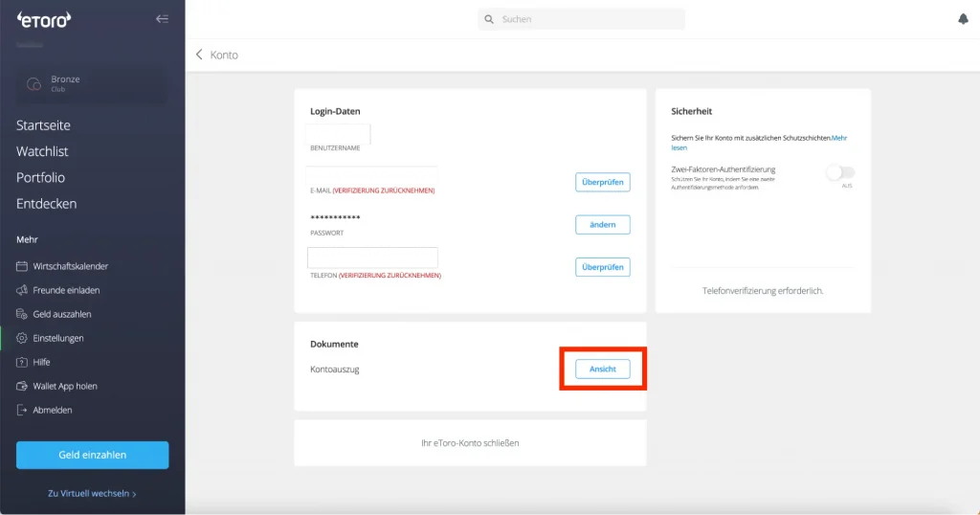
Task: Open the Bronze Club status card
Action: coord(92,83)
